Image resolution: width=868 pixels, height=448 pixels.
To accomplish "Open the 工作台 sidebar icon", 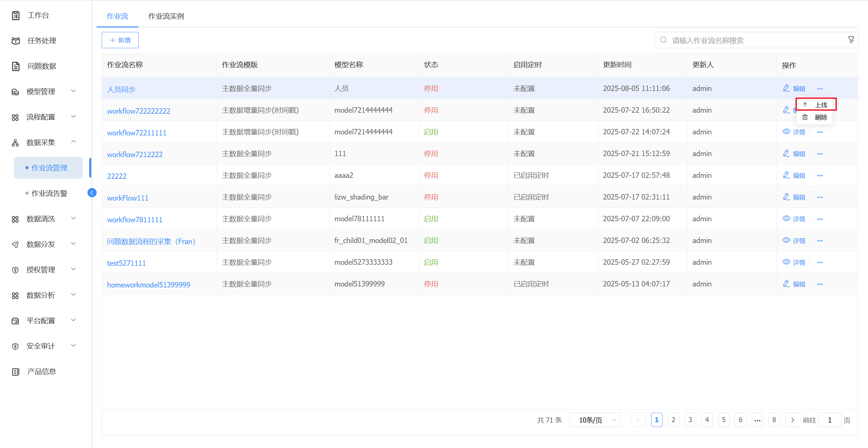I will (16, 15).
